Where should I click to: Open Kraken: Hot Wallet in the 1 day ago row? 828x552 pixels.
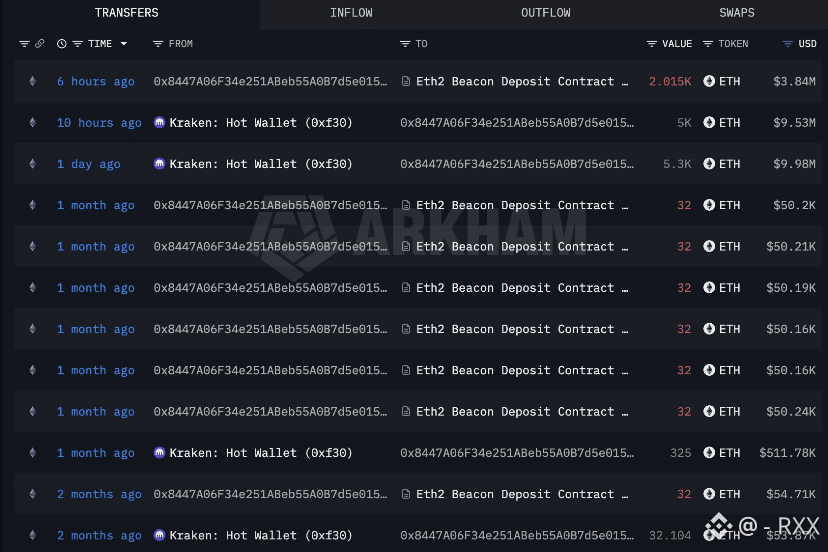tap(261, 164)
